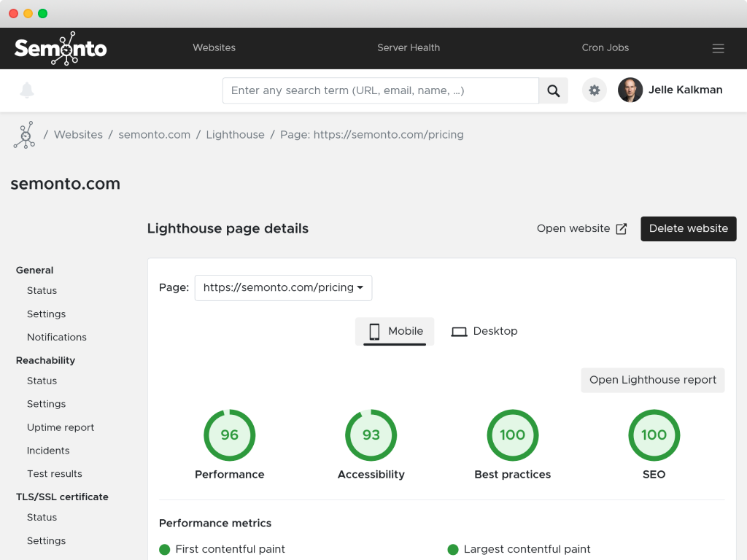Open the Websites menu item
Viewport: 747px width, 560px height.
tap(214, 48)
